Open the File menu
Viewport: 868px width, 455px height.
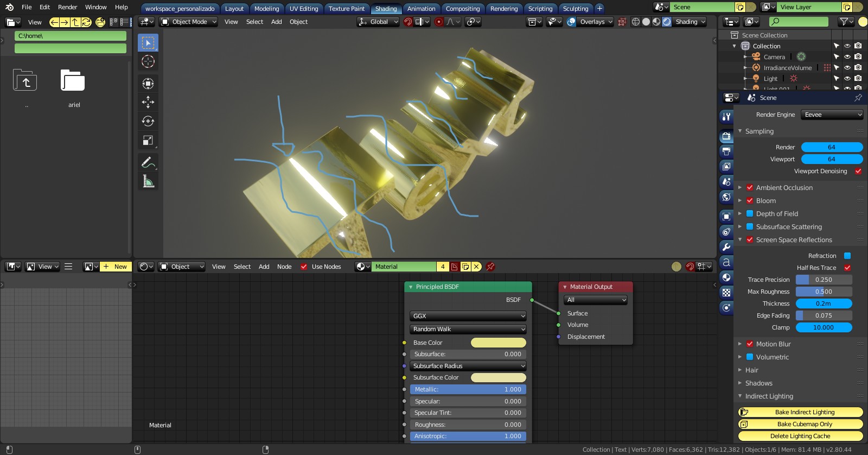point(27,7)
